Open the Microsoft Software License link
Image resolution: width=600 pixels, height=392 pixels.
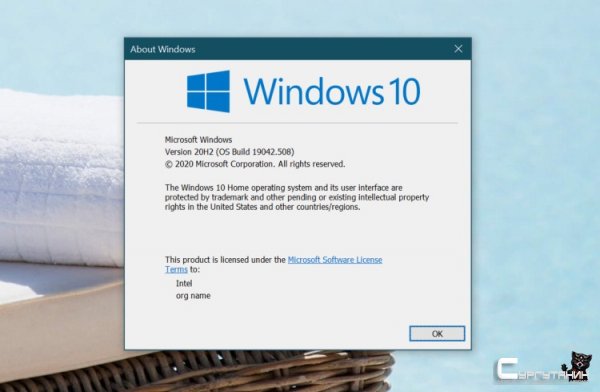tap(335, 260)
